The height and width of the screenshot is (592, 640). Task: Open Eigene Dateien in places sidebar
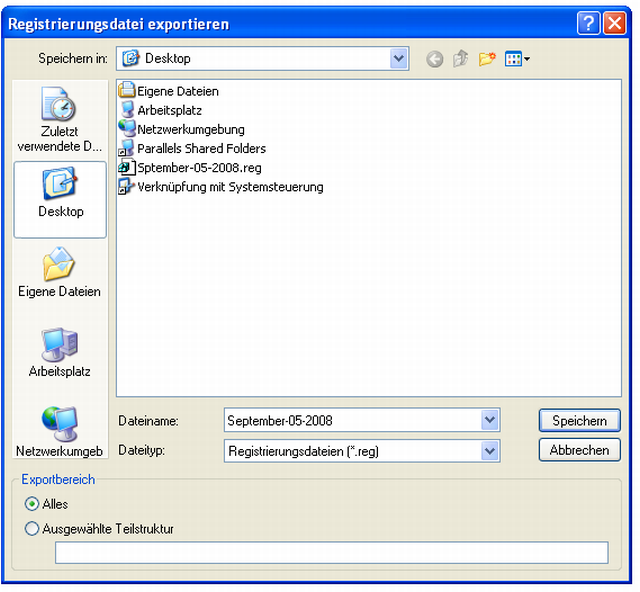(60, 272)
